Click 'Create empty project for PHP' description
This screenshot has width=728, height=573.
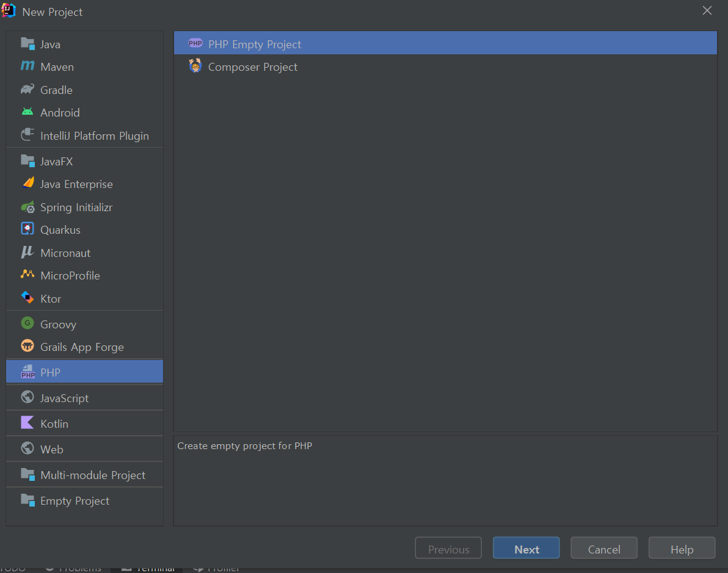245,446
